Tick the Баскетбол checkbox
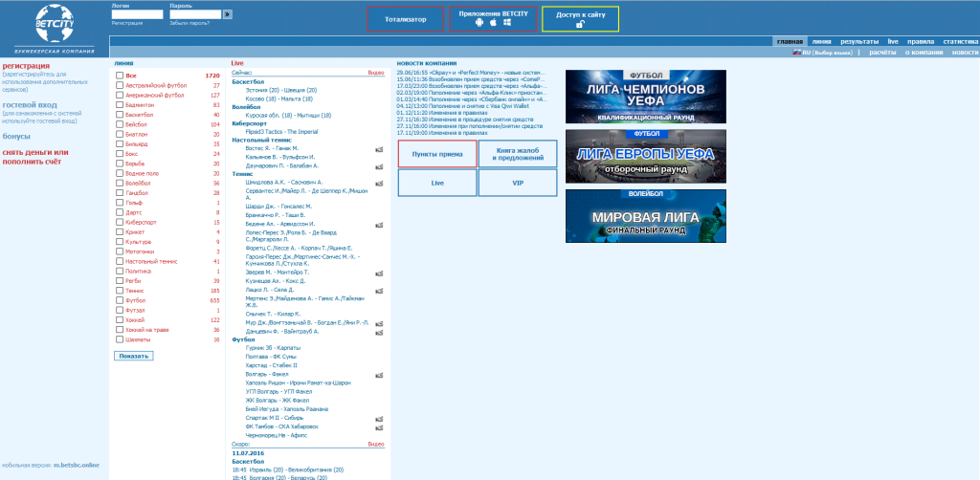980x480 pixels. tap(120, 114)
